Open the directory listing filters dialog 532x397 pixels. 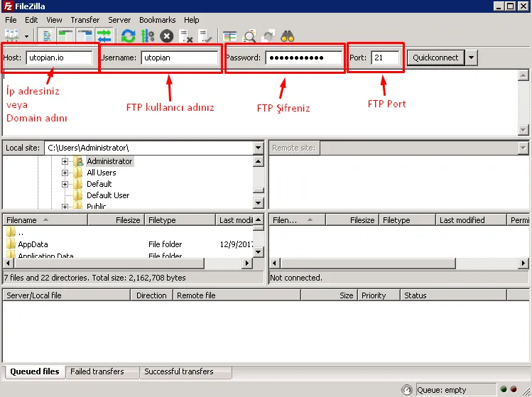229,36
